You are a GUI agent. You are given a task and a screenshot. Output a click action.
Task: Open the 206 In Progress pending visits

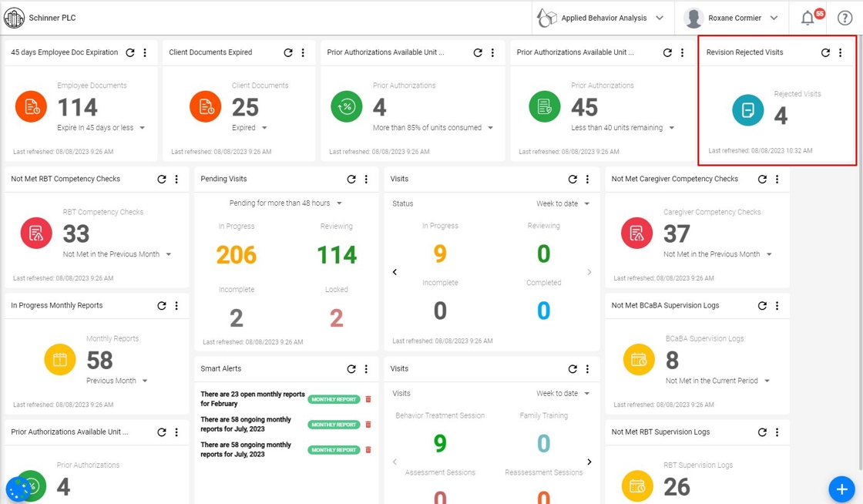point(236,255)
